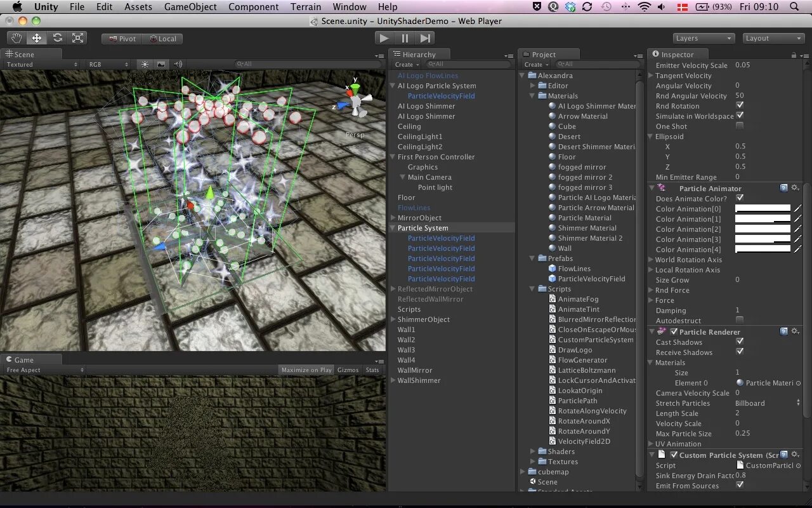Select the Rotate tool in the toolbar
This screenshot has width=812, height=508.
tap(57, 38)
